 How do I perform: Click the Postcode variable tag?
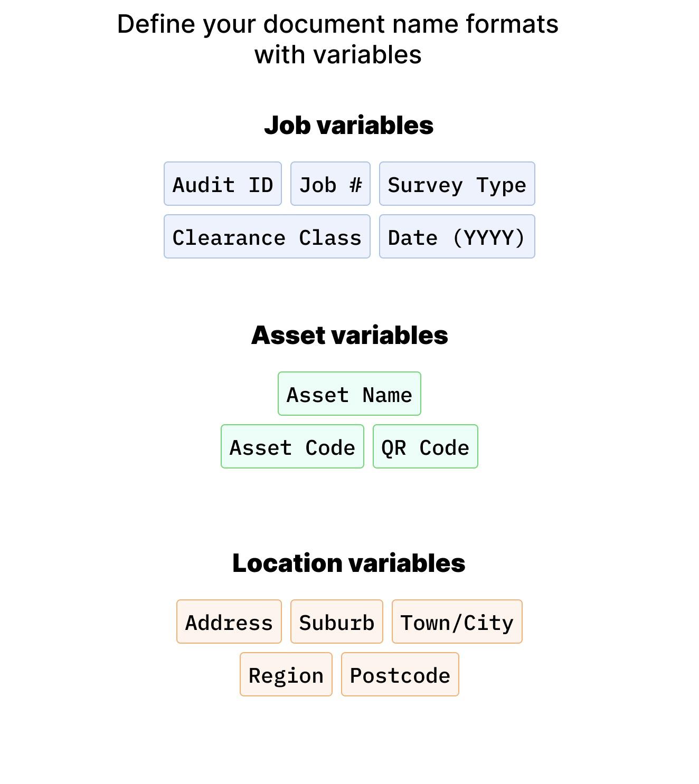pos(400,674)
